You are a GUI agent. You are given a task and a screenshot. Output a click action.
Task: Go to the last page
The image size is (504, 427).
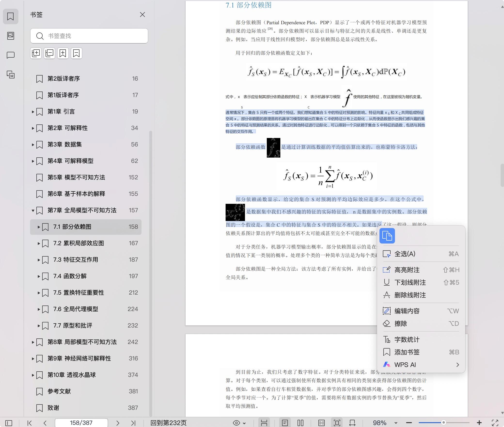[x=133, y=423]
